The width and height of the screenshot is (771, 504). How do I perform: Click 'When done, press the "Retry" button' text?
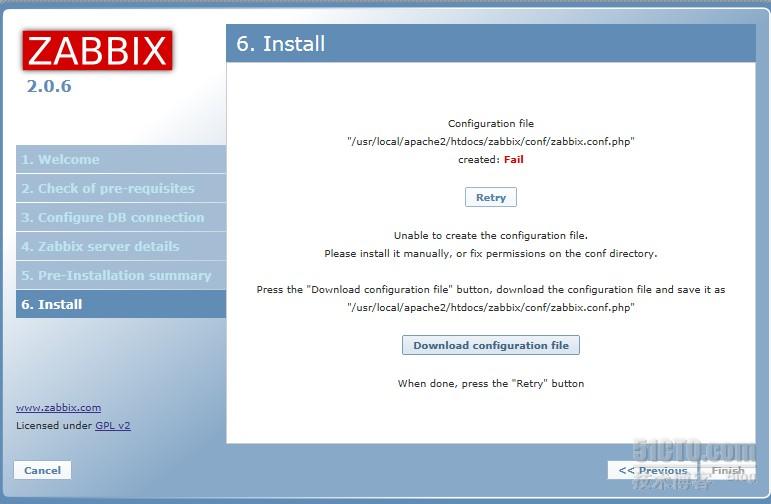pyautogui.click(x=491, y=384)
